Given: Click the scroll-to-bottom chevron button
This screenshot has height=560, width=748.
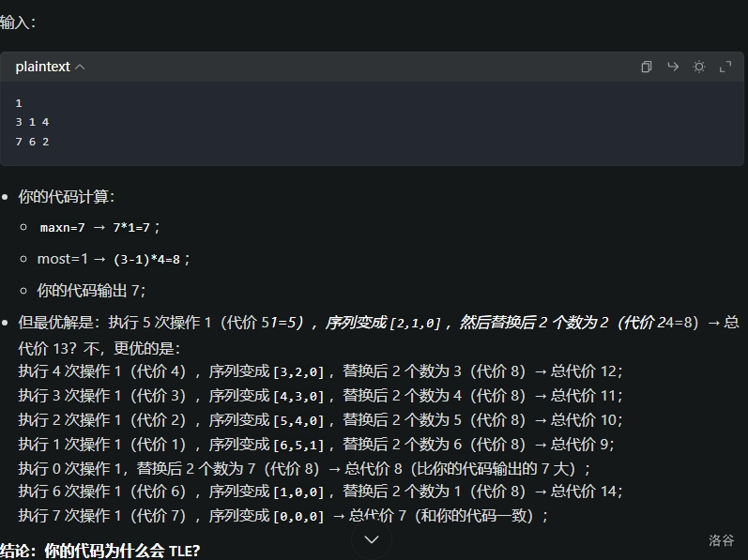Looking at the screenshot, I should click(371, 538).
